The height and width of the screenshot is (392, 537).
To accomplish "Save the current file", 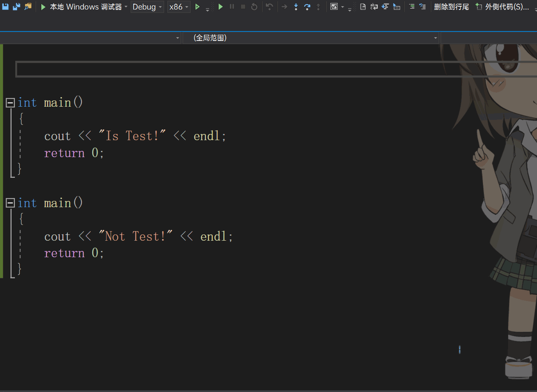I will [5, 7].
